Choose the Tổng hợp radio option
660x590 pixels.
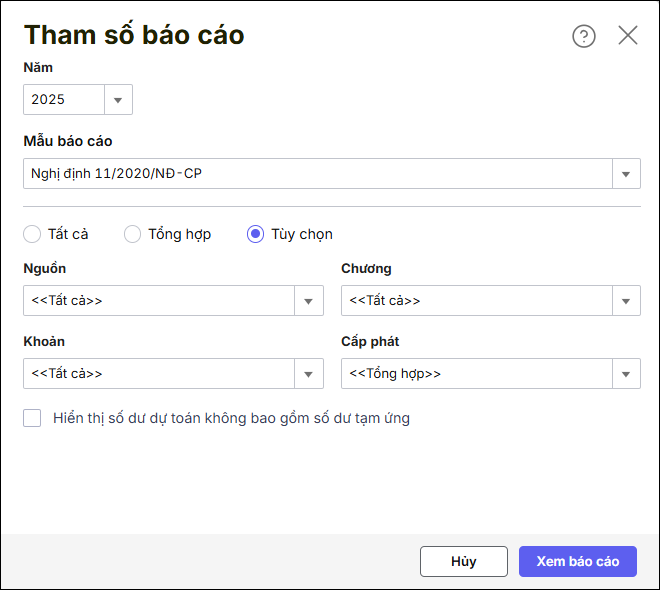(x=133, y=234)
